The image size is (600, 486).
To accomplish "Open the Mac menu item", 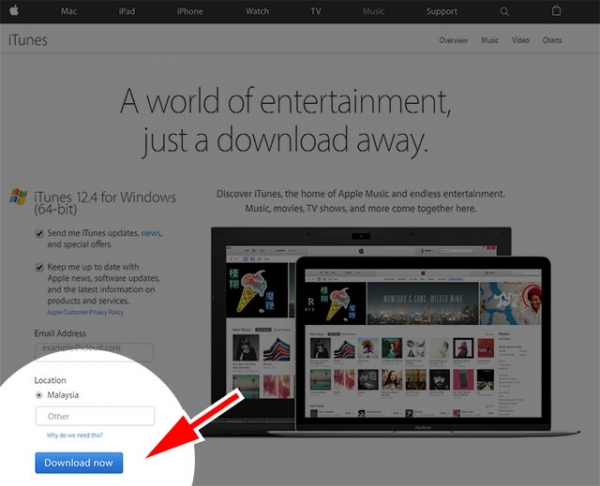I will [x=69, y=11].
